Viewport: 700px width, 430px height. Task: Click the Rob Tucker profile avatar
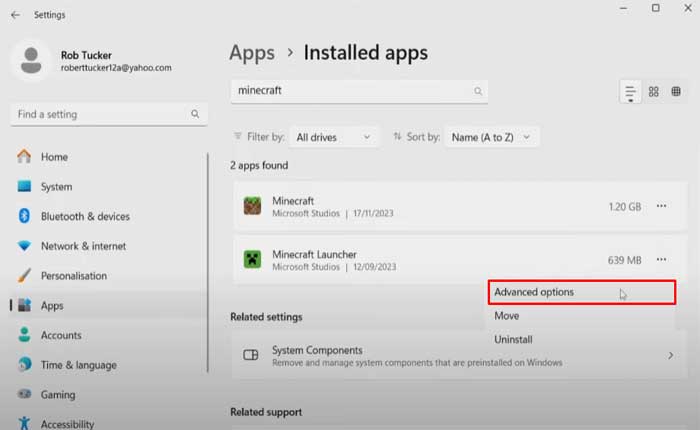pyautogui.click(x=31, y=60)
